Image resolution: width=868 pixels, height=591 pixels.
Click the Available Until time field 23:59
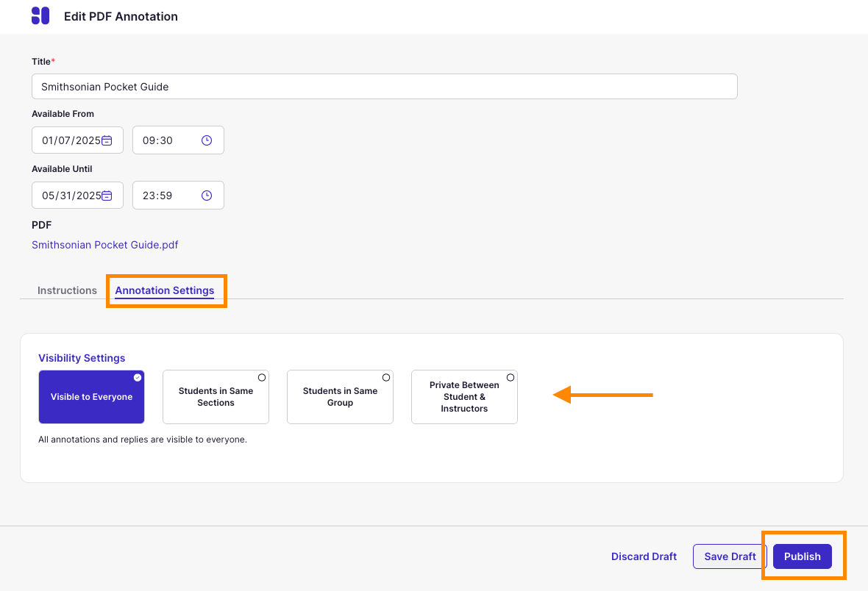(166, 196)
